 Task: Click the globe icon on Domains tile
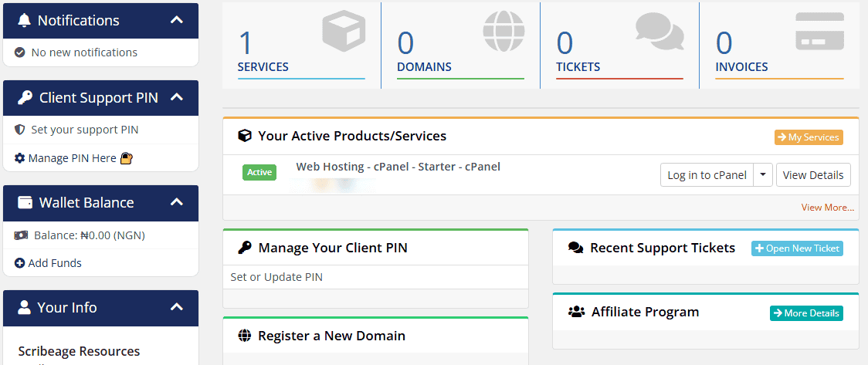504,31
